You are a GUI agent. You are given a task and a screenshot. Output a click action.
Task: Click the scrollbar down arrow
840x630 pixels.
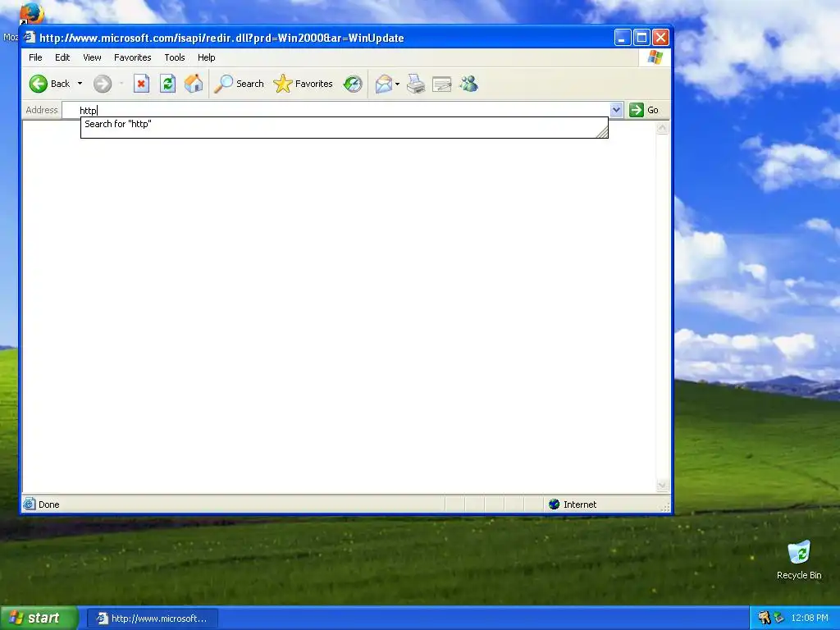click(x=662, y=486)
